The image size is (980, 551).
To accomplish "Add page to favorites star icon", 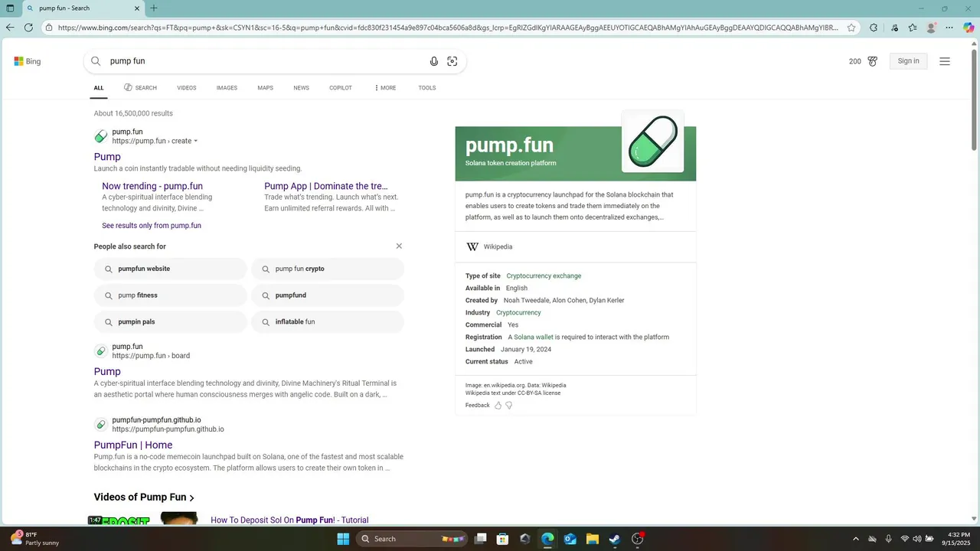I will click(x=851, y=28).
